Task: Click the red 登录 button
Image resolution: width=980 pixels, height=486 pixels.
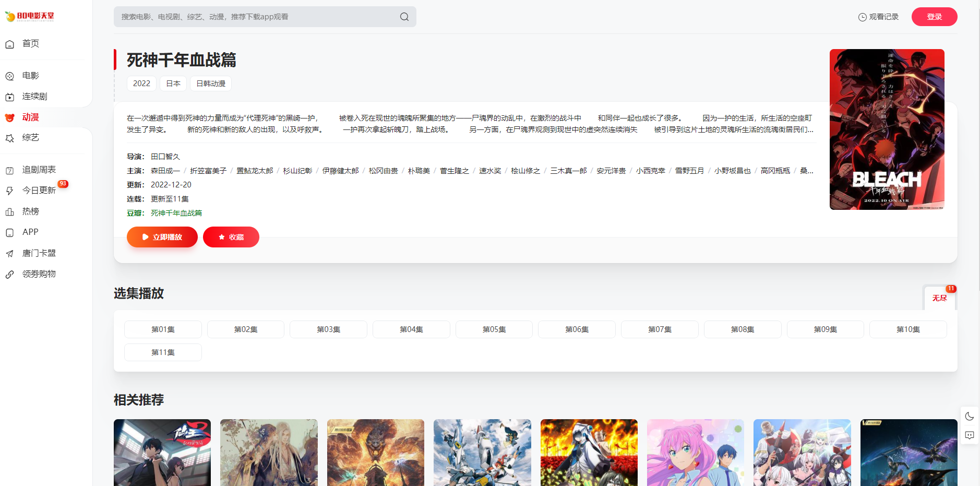Action: [x=934, y=17]
